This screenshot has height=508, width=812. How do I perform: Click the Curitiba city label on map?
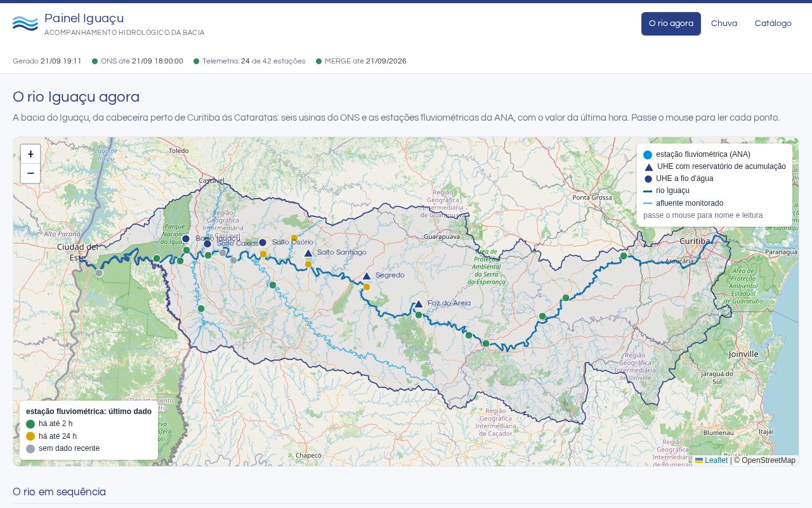[x=694, y=241]
